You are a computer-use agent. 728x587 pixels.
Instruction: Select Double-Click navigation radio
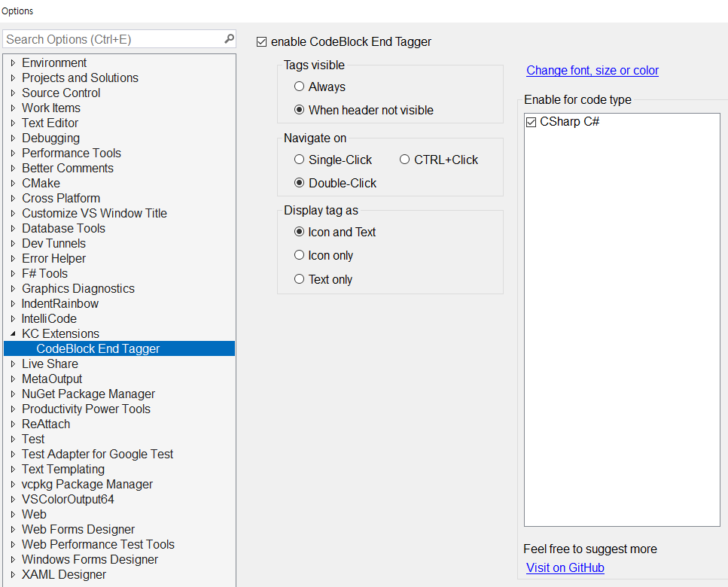click(300, 183)
